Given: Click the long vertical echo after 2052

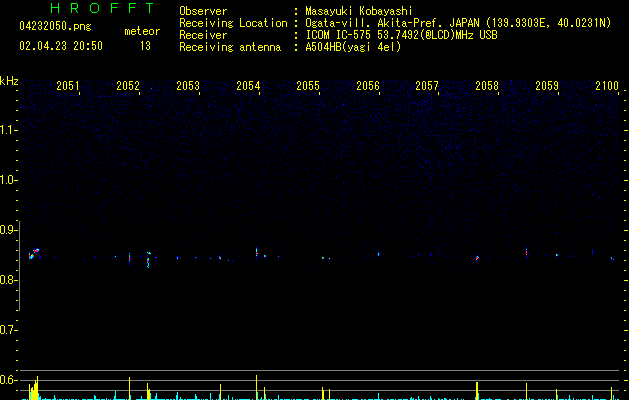Looking at the screenshot, I should point(148,260).
